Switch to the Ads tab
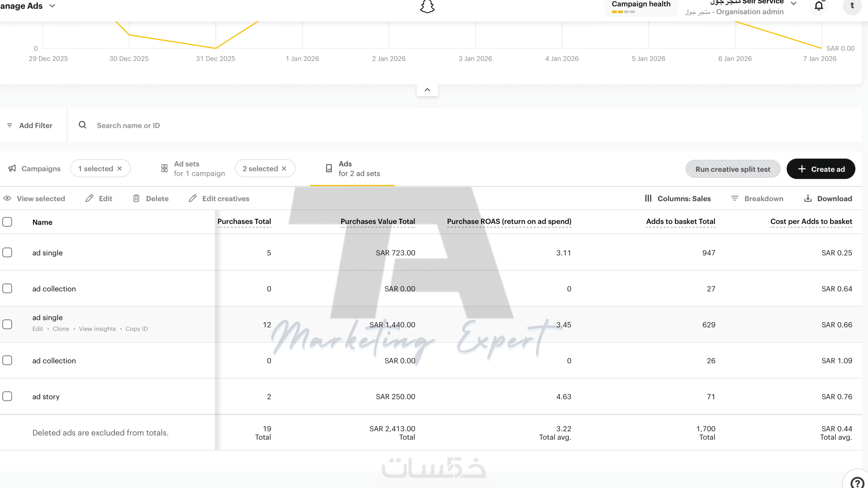Image resolution: width=868 pixels, height=488 pixels. coord(352,168)
